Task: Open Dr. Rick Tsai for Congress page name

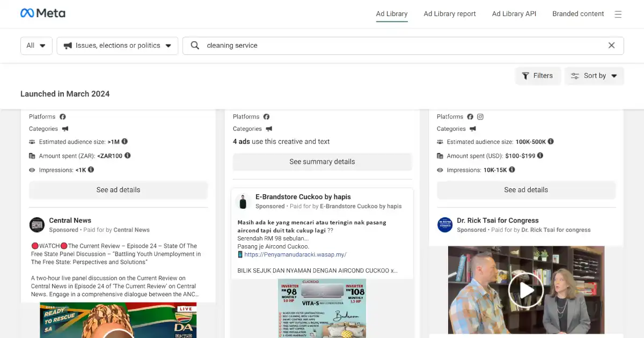Action: pyautogui.click(x=497, y=221)
